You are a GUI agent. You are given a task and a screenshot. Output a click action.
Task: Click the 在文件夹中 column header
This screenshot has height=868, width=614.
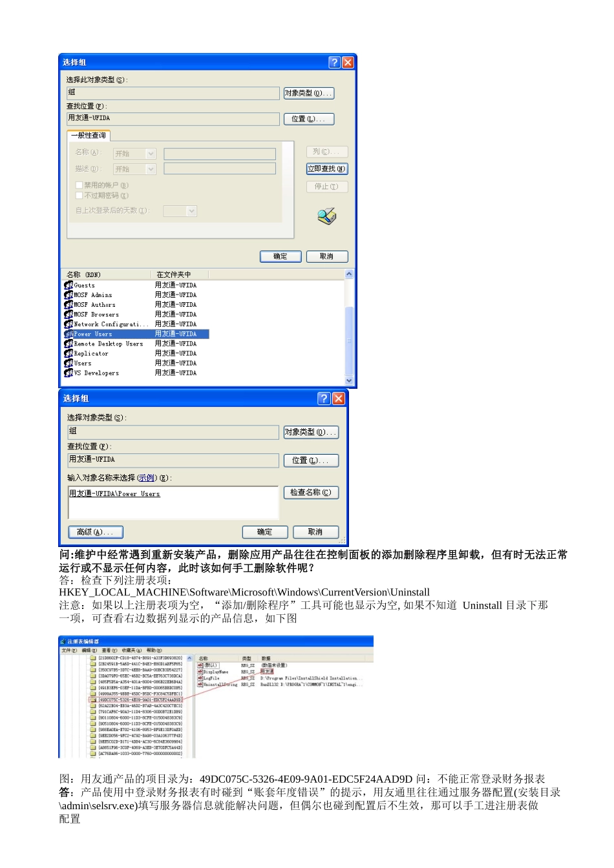180,274
